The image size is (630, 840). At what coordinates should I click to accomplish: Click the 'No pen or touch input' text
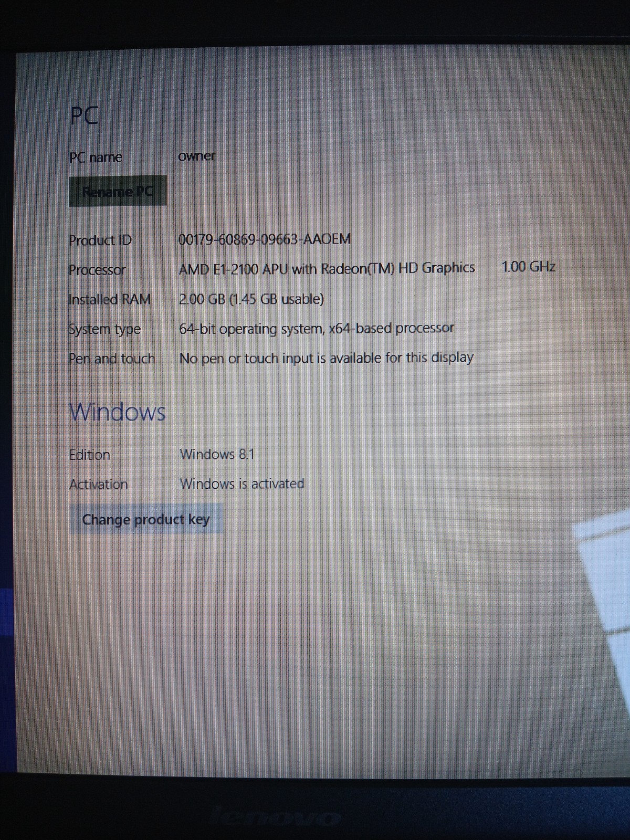[x=327, y=358]
